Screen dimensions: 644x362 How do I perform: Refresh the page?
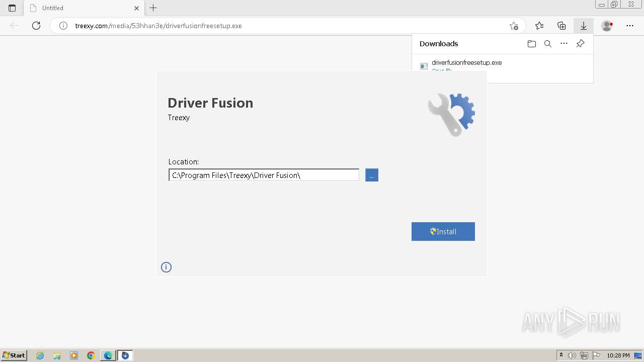[36, 26]
